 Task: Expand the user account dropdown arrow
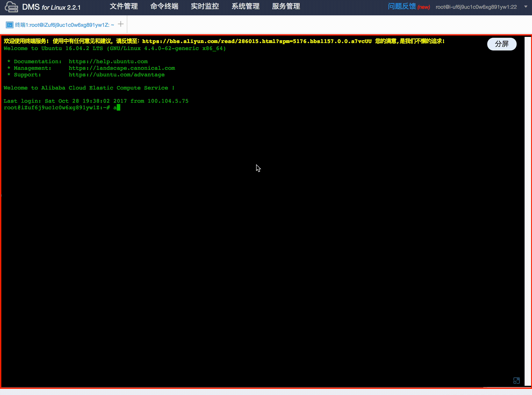click(526, 7)
